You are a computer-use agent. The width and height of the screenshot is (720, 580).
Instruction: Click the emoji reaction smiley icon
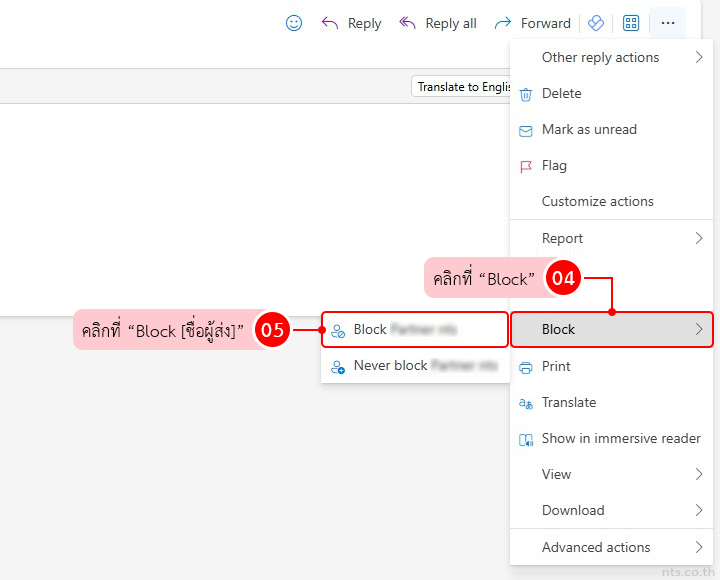pos(294,23)
